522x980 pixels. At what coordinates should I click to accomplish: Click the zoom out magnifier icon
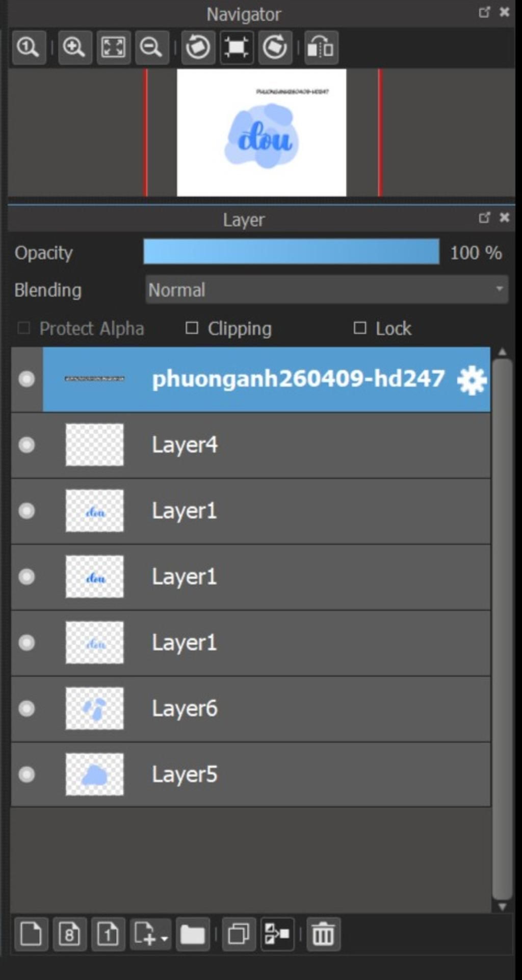(x=151, y=47)
